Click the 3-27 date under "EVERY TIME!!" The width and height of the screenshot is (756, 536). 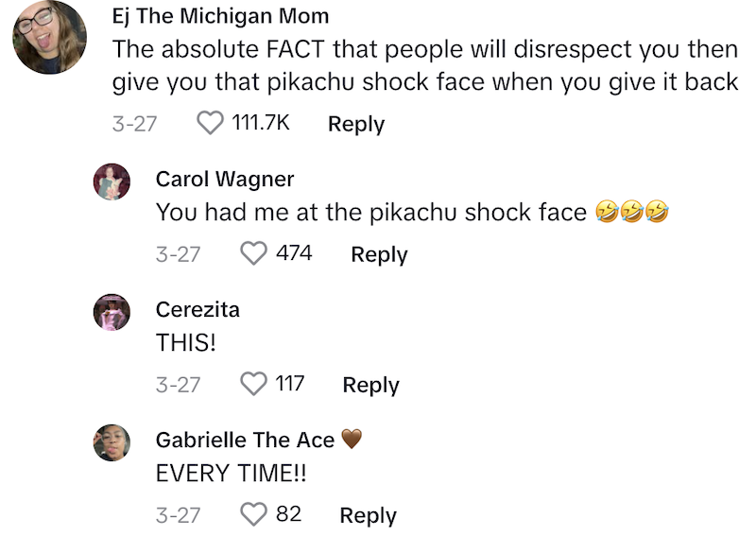[x=178, y=515]
